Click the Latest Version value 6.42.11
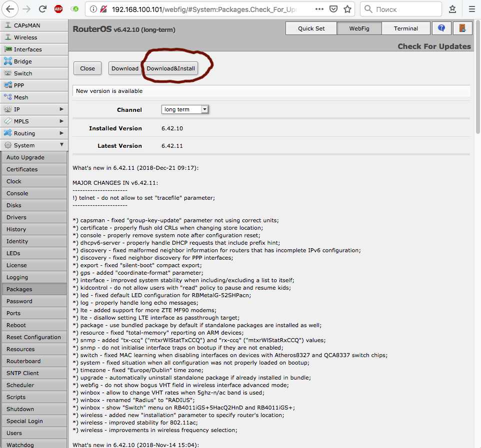Image resolution: width=481 pixels, height=448 pixels. tap(172, 146)
